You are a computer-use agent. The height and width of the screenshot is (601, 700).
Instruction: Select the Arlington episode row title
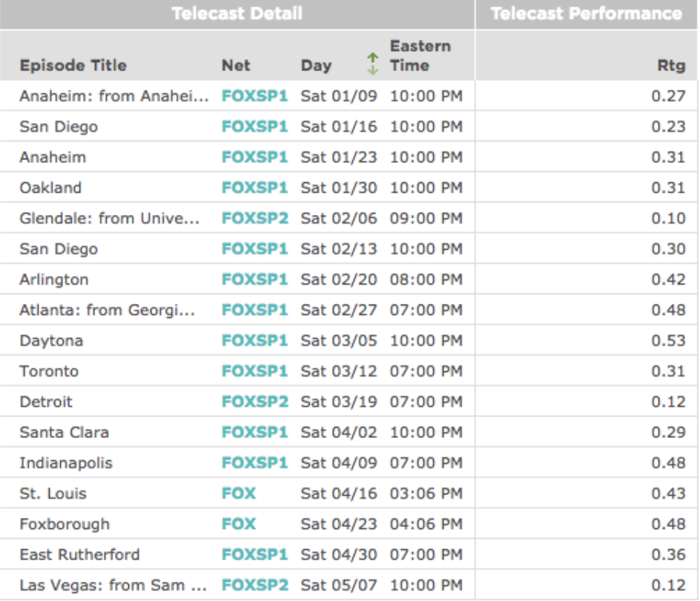coord(53,280)
